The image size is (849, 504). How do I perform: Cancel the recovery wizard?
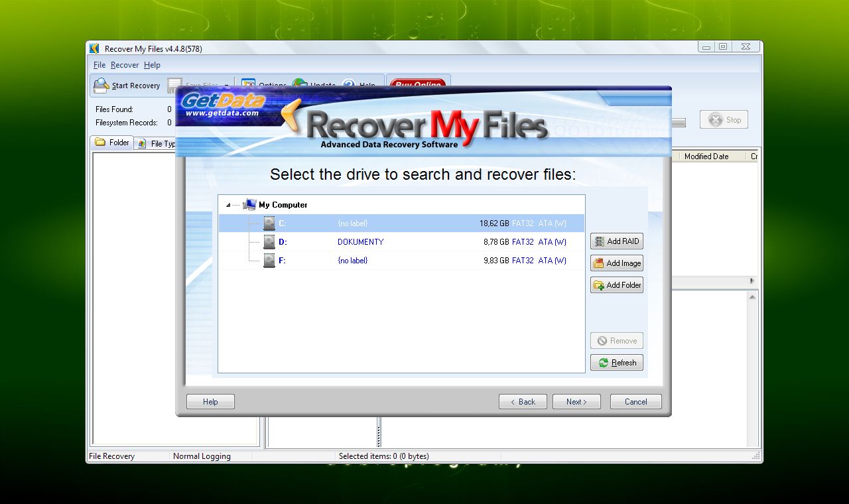pyautogui.click(x=635, y=402)
